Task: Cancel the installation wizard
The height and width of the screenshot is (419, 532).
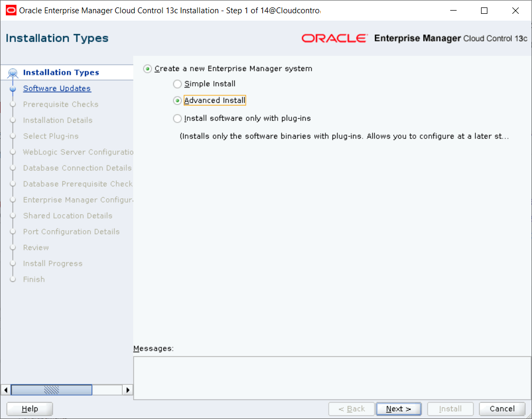Action: 502,409
